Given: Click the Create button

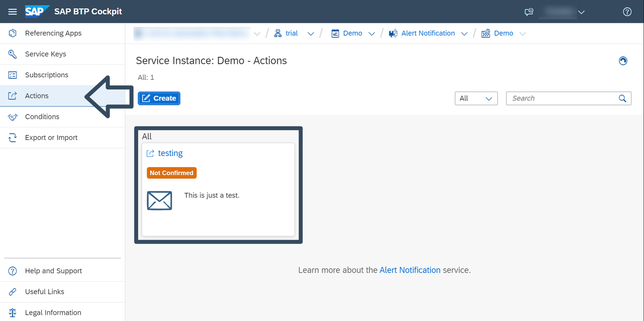Looking at the screenshot, I should coord(159,98).
